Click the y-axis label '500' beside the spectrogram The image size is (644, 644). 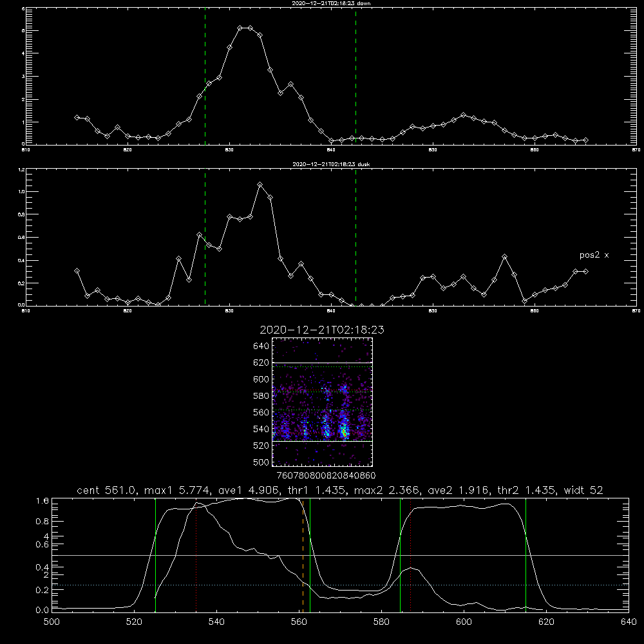[261, 462]
